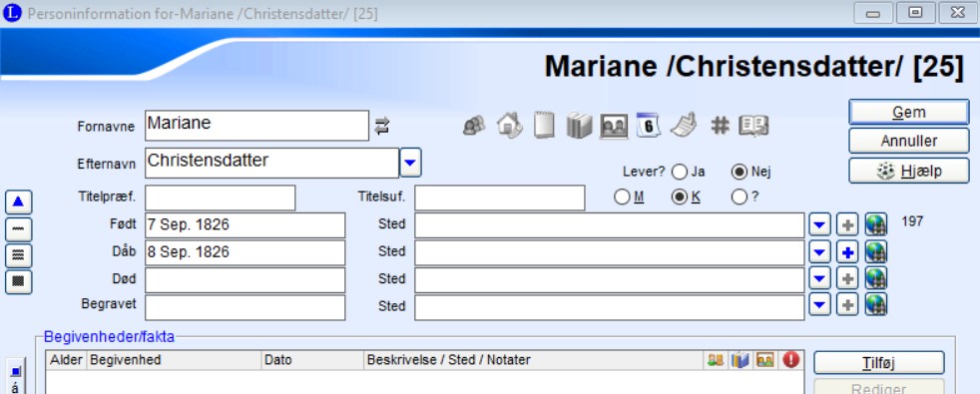
Task: Open the globe map icon for Født place
Action: tap(876, 224)
